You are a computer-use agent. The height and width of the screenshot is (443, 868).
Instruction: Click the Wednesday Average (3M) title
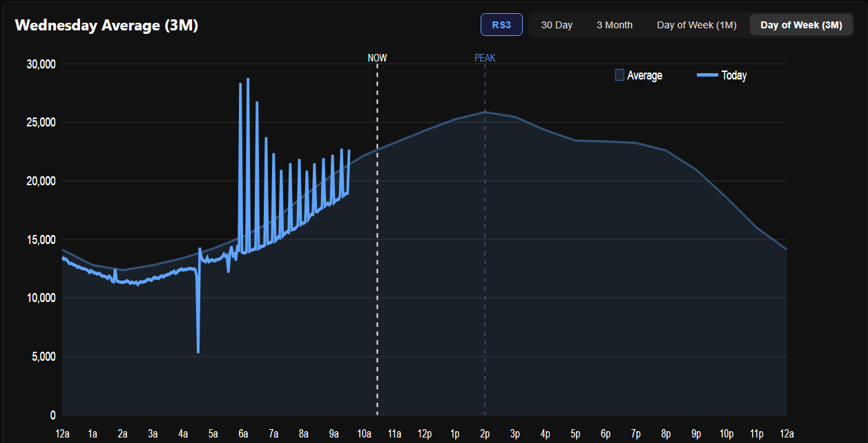107,26
